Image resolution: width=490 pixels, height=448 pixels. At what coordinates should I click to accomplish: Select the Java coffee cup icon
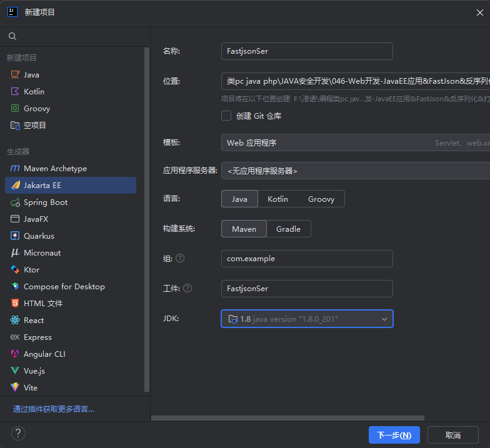pyautogui.click(x=15, y=74)
